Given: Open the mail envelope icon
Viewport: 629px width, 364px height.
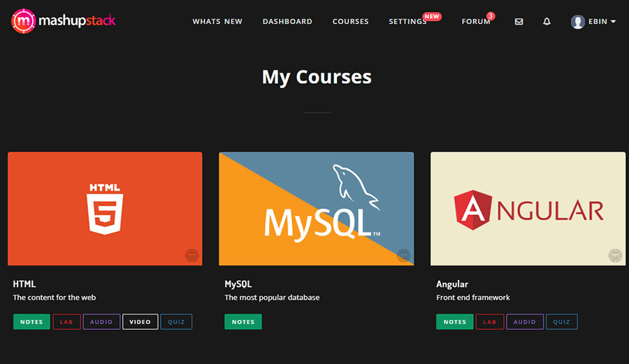Looking at the screenshot, I should [519, 22].
